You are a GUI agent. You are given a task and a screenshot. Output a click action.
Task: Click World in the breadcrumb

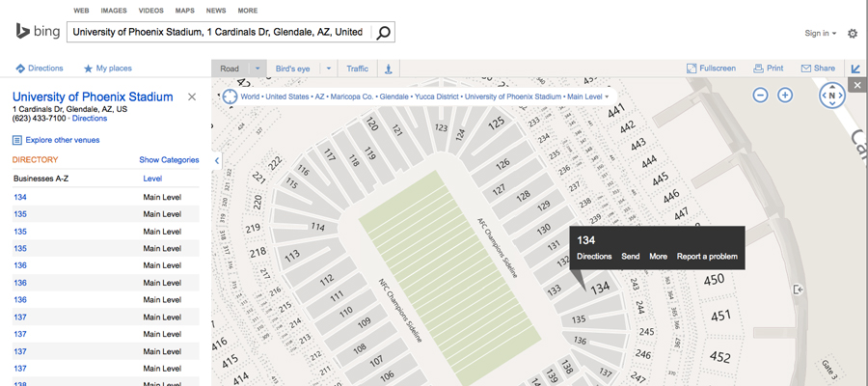250,96
